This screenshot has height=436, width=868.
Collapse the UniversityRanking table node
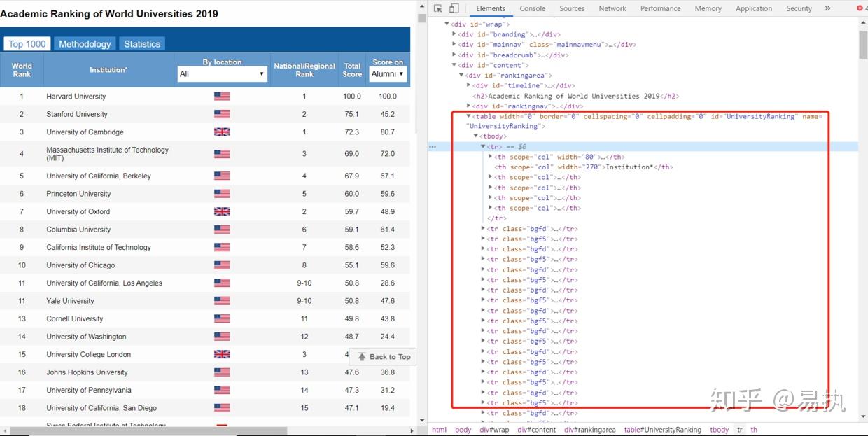click(x=469, y=116)
